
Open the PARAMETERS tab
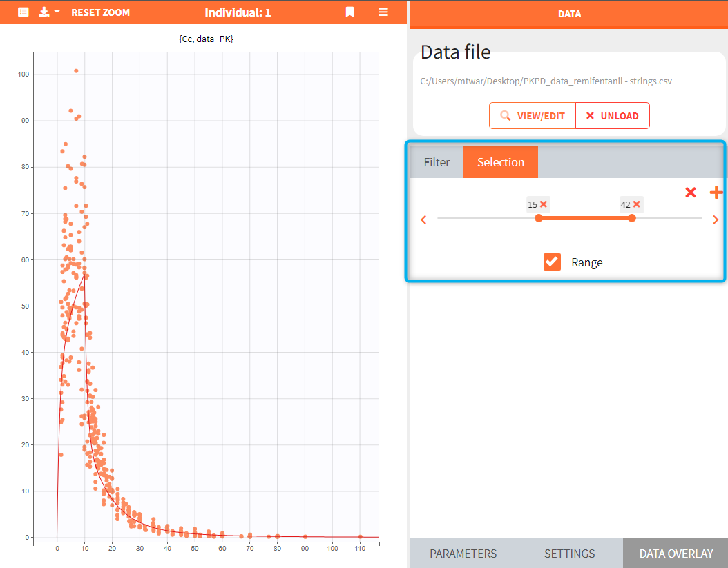point(463,554)
